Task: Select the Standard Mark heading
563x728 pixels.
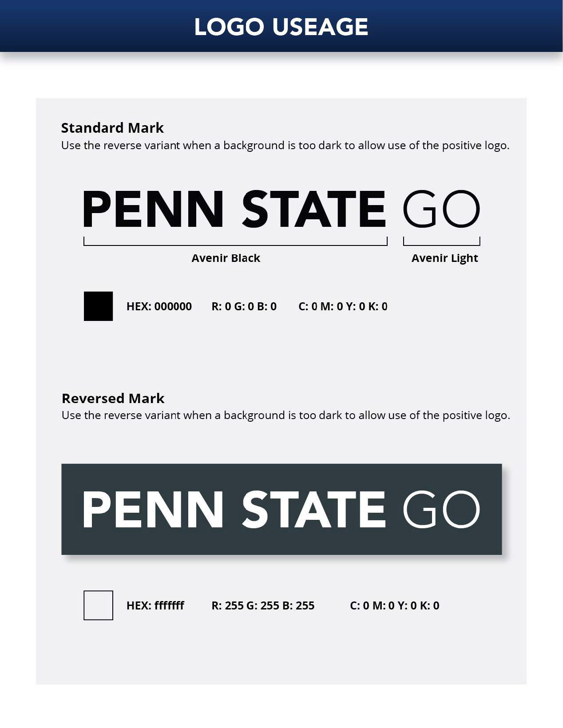Action: (x=112, y=128)
